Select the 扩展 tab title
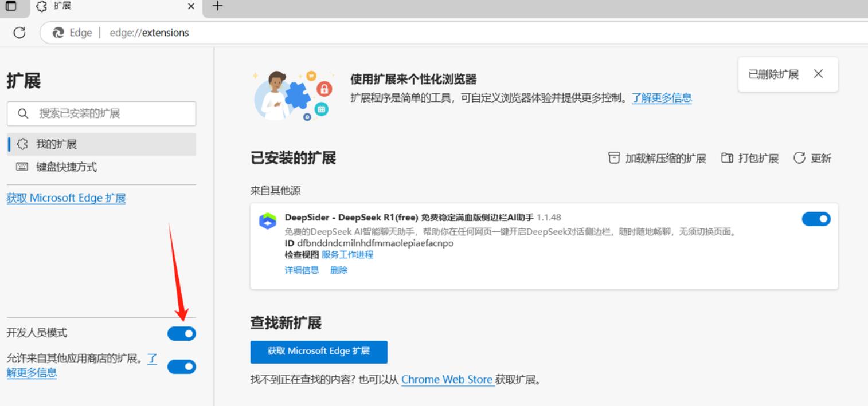Screen dimensions: 868x406 [x=62, y=6]
